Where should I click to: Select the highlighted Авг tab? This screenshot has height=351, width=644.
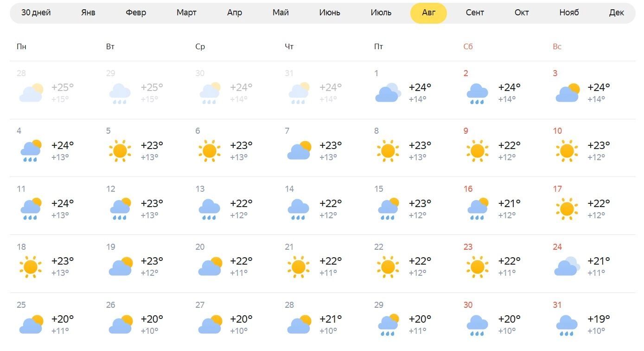tap(428, 13)
